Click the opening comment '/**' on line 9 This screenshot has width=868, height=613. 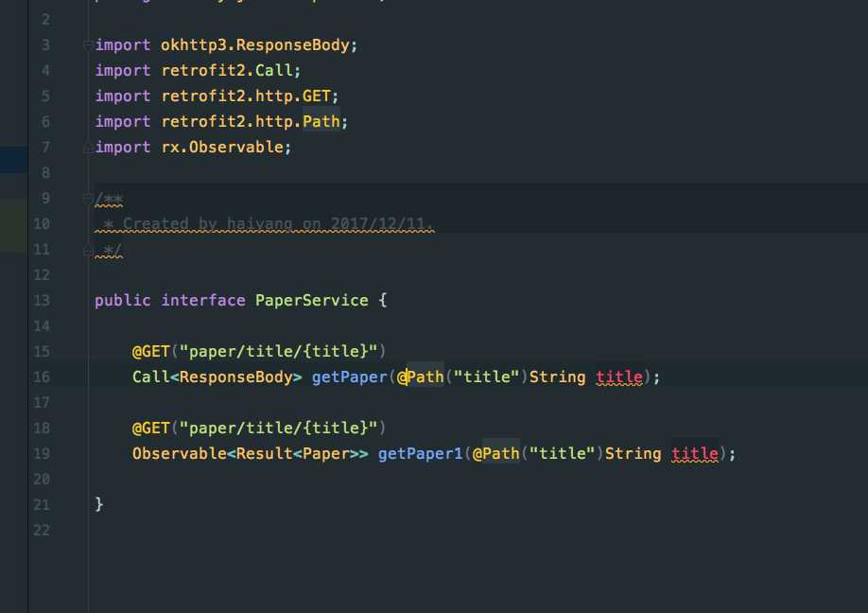109,199
